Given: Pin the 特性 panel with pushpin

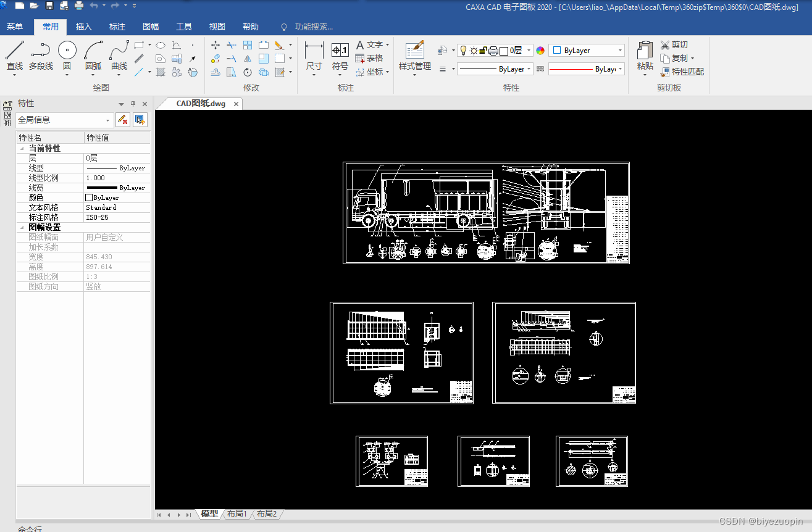Looking at the screenshot, I should click(133, 104).
